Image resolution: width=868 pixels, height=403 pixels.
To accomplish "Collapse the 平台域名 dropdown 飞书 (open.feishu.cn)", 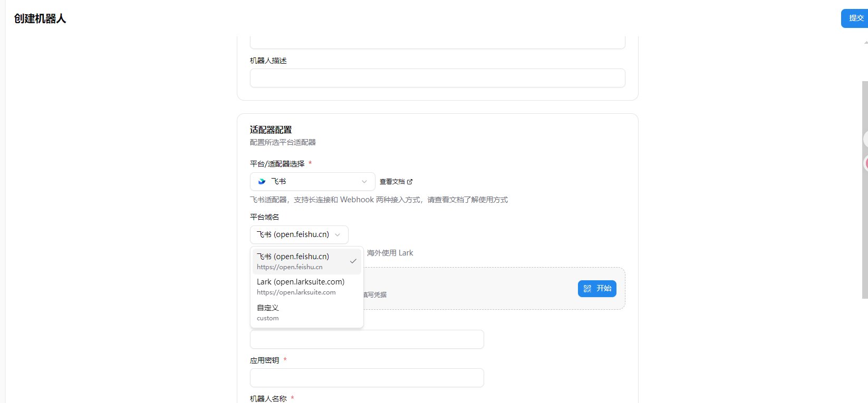I will [299, 234].
